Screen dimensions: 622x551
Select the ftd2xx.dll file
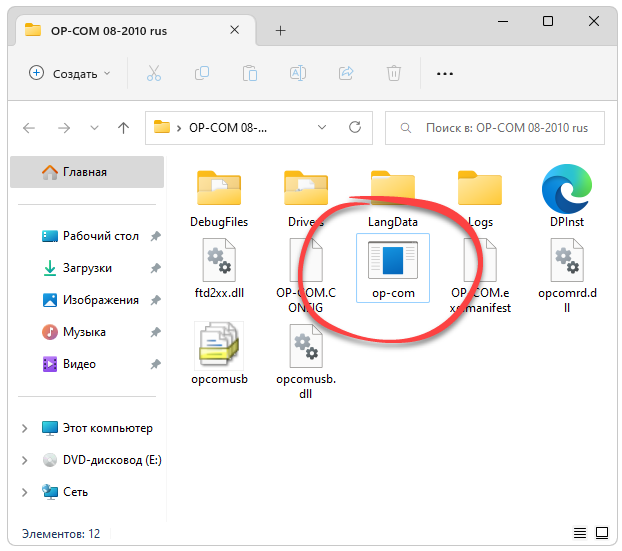[x=219, y=269]
